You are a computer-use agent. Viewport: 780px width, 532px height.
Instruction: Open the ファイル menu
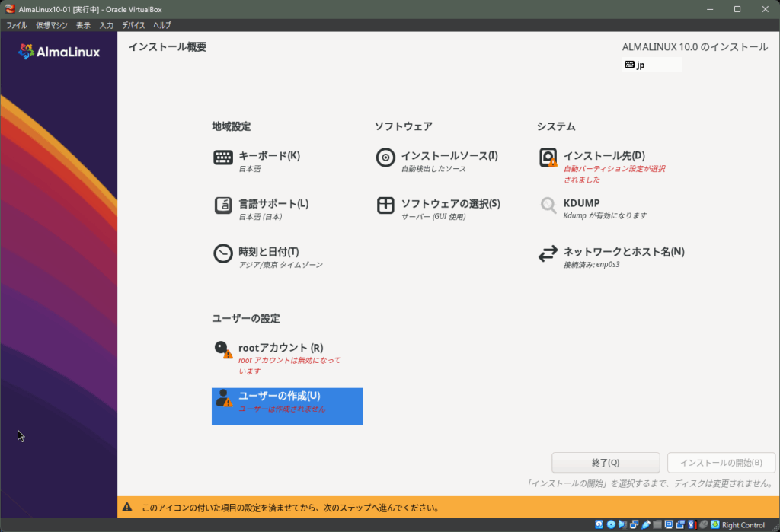click(17, 25)
